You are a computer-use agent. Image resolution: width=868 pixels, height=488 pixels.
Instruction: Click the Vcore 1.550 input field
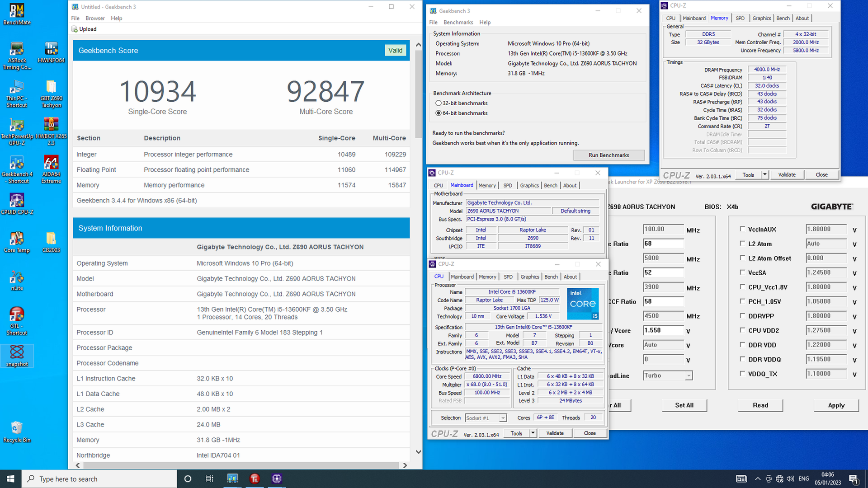pos(663,330)
